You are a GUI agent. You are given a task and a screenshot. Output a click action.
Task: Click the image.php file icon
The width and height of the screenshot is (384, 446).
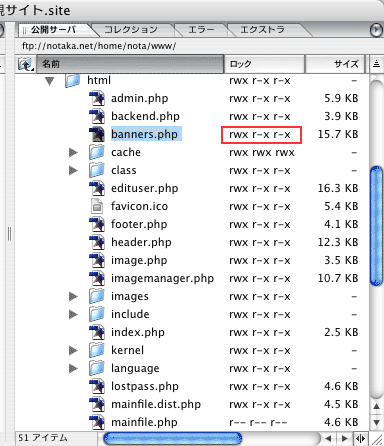click(x=97, y=260)
